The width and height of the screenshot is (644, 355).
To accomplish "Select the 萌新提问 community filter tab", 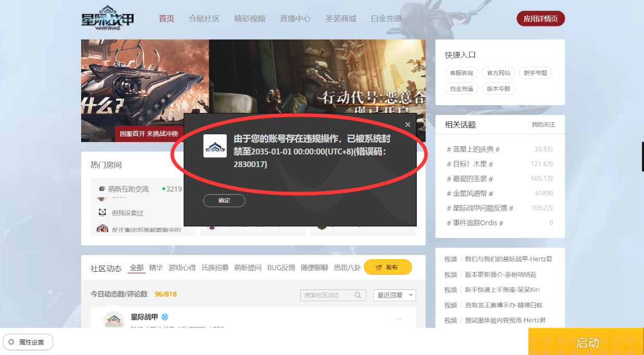I will point(248,268).
